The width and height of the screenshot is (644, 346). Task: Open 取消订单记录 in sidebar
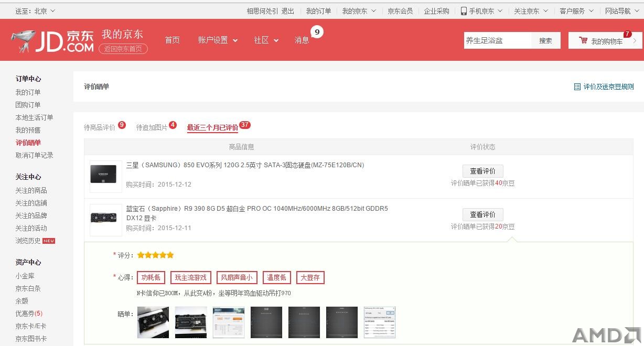coord(34,155)
